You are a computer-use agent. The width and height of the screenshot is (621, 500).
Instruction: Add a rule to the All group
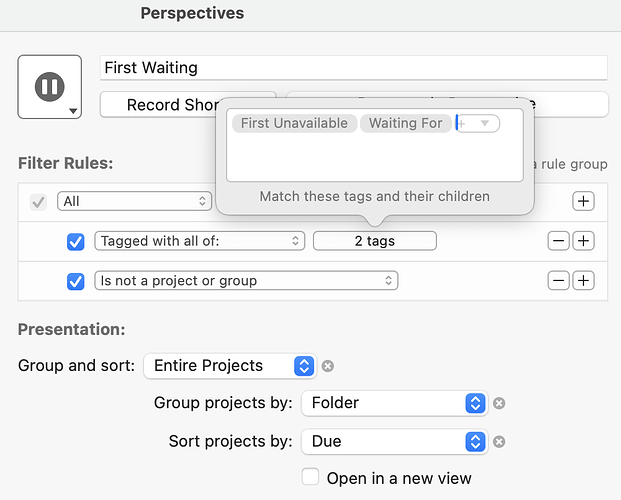click(583, 201)
